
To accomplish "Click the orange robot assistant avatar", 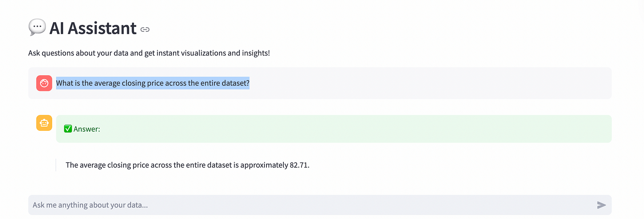I will point(44,123).
